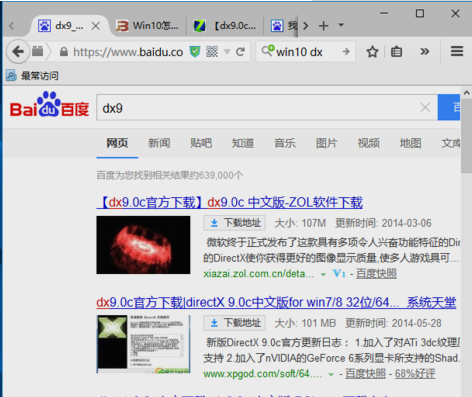Close the dx9 tab

[x=96, y=26]
